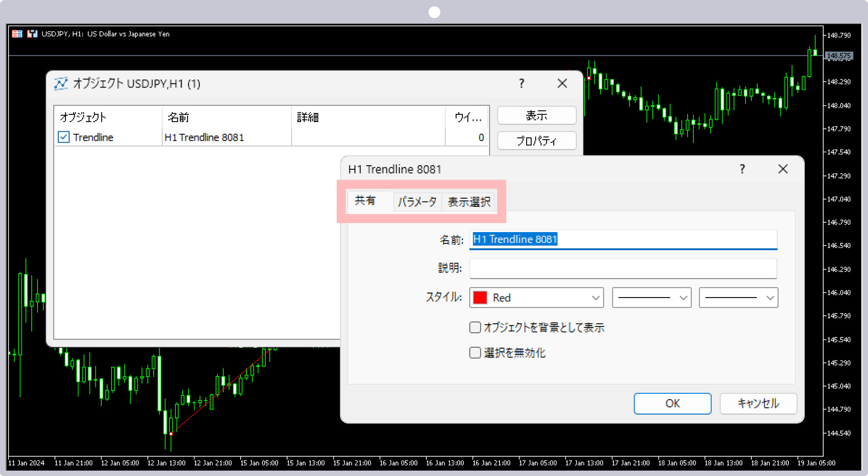Screen dimensions: 868x476
Task: Open help in the H1 Trendline 8081 dialog
Action: (742, 169)
